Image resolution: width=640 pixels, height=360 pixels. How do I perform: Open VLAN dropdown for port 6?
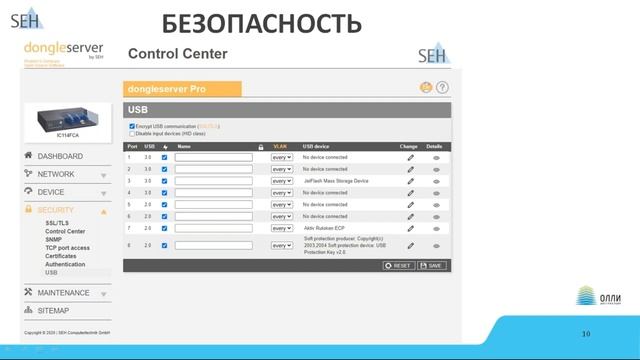click(x=282, y=217)
